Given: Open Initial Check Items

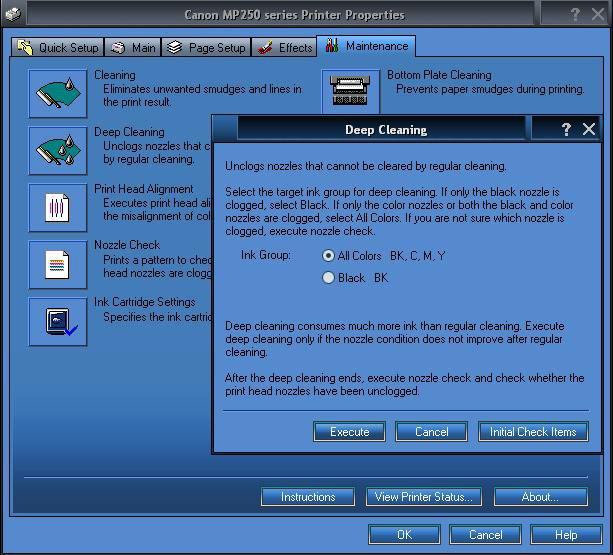Looking at the screenshot, I should coord(533,431).
